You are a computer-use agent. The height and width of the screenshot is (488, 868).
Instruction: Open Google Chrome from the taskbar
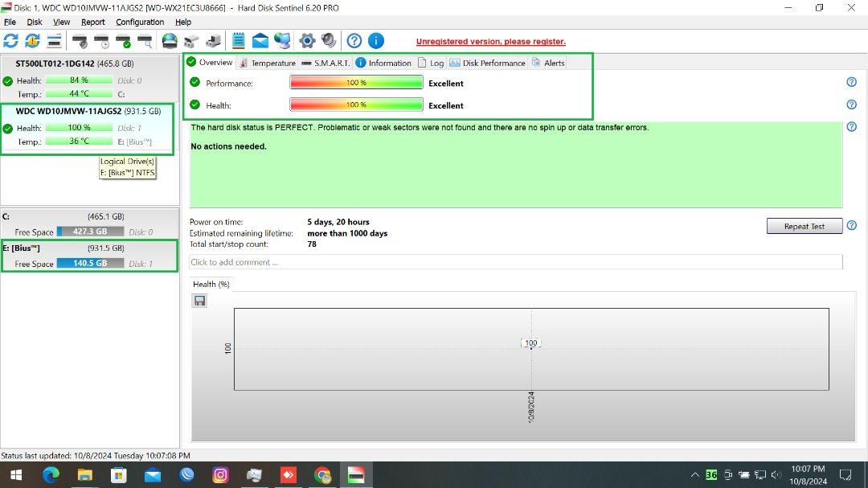tap(322, 474)
